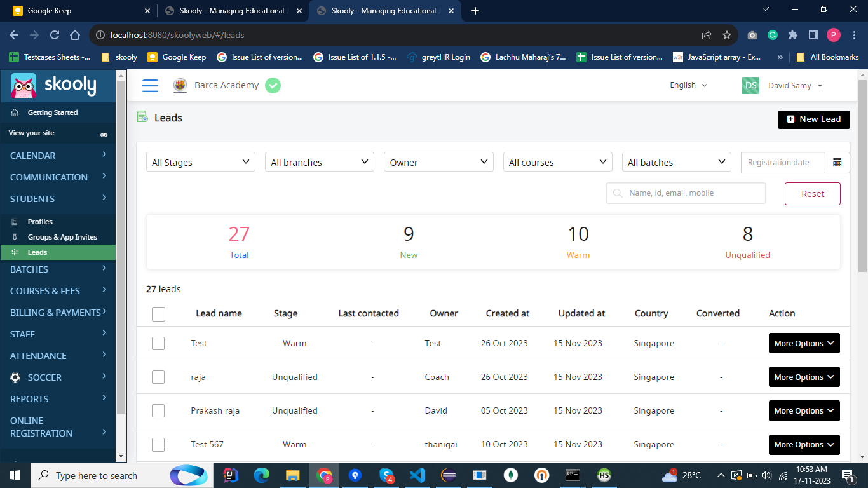Filter by Unqualified leads count
This screenshot has height=488, width=868.
click(748, 242)
